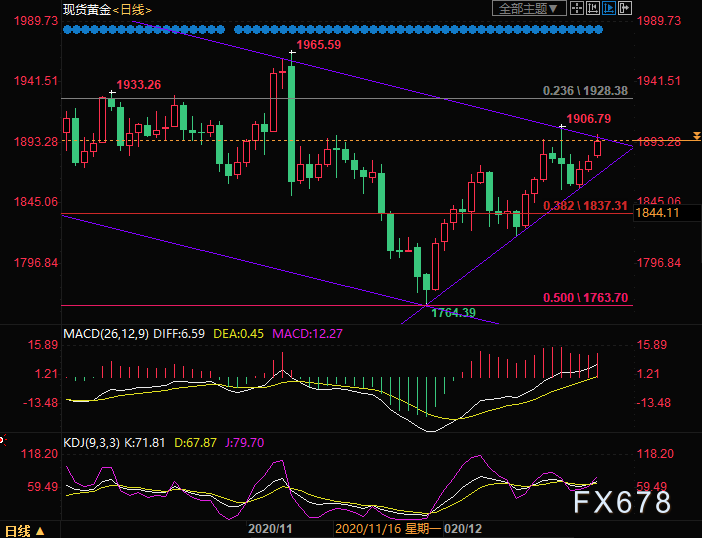Click the 1844.11 price tag on right axis
This screenshot has width=702, height=538.
pyautogui.click(x=658, y=213)
